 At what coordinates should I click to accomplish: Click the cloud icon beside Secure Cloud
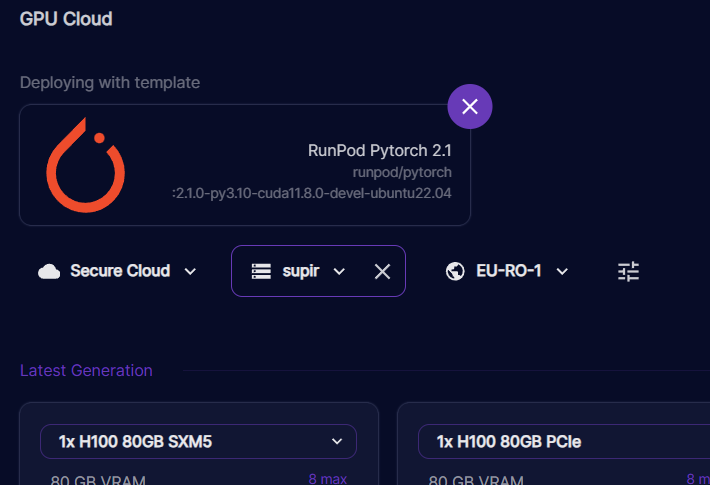(49, 271)
